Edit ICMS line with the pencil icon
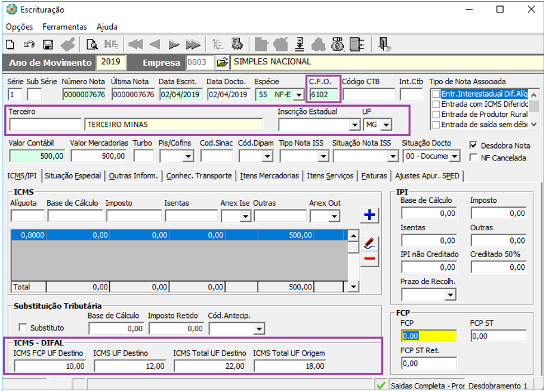Image resolution: width=546 pixels, height=392 pixels. pyautogui.click(x=370, y=243)
